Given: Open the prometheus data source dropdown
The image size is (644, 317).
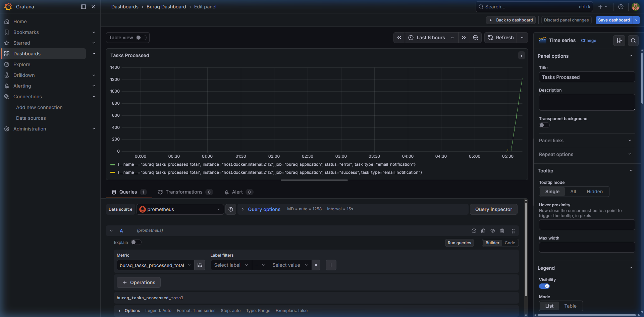Looking at the screenshot, I should click(x=180, y=209).
